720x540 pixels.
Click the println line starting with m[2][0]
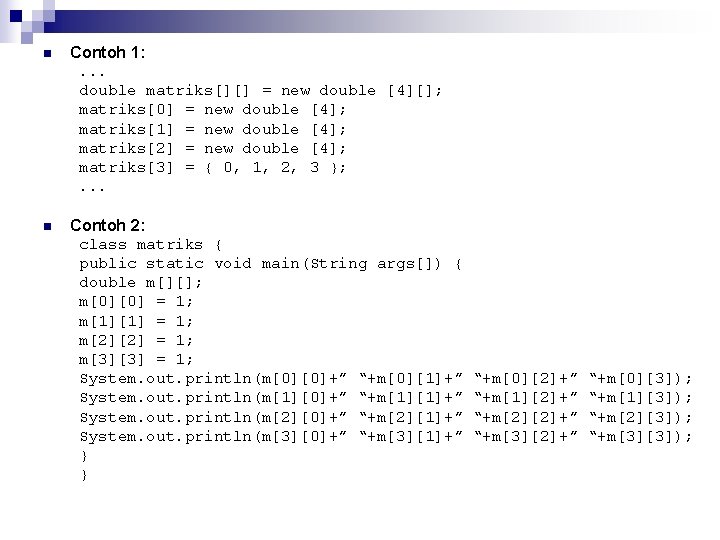[x=386, y=418]
